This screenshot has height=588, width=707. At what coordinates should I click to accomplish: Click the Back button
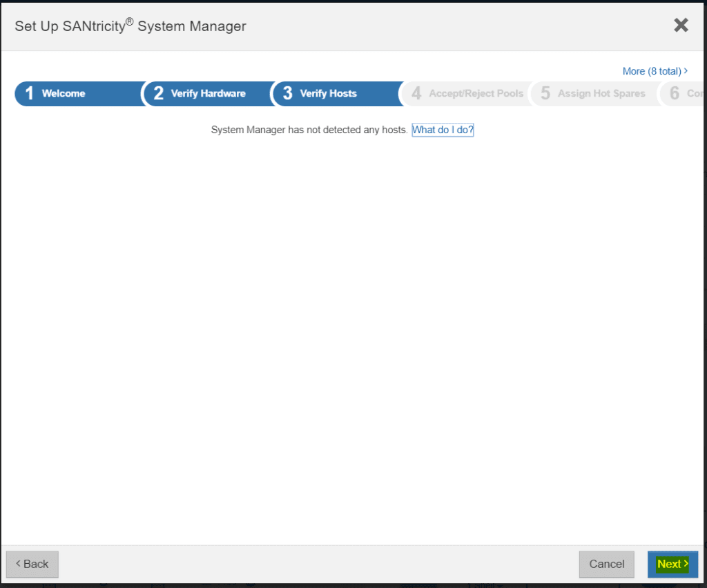(x=32, y=564)
